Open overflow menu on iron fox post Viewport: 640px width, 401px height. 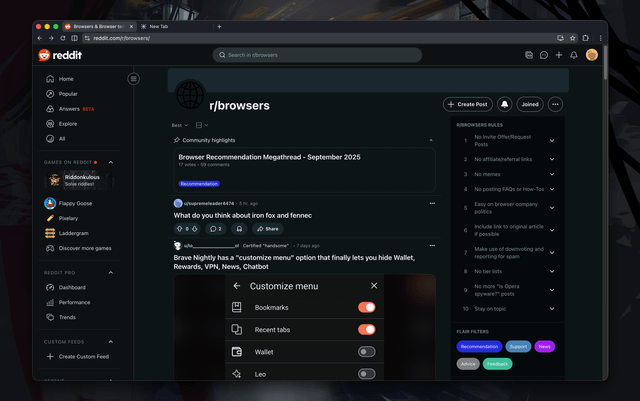(432, 203)
